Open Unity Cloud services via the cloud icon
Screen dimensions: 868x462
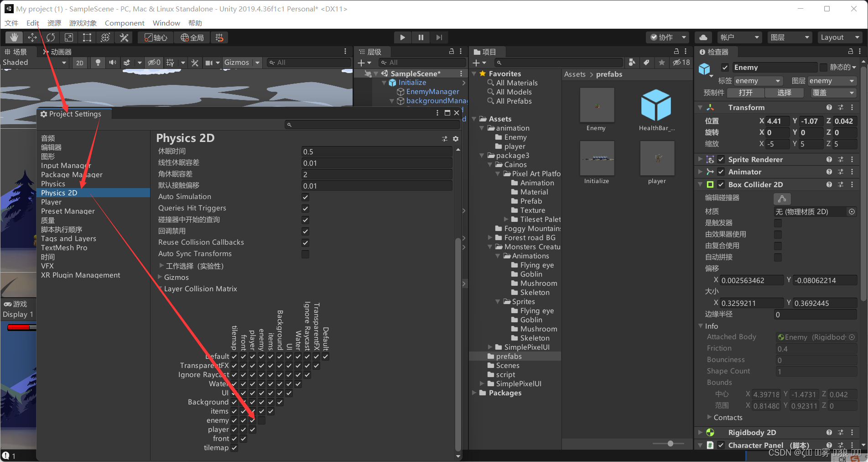pos(703,37)
